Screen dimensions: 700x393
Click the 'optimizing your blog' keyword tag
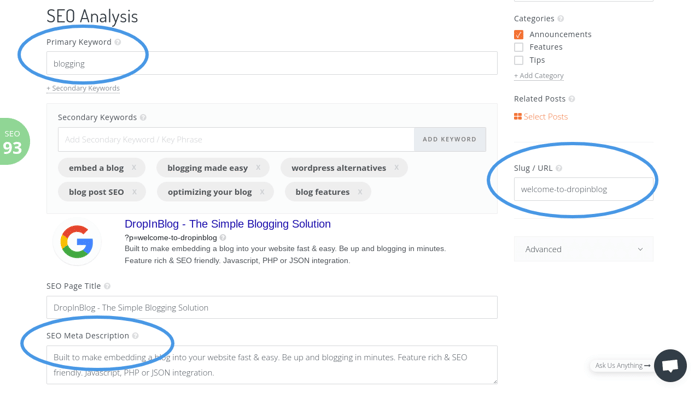tap(215, 192)
